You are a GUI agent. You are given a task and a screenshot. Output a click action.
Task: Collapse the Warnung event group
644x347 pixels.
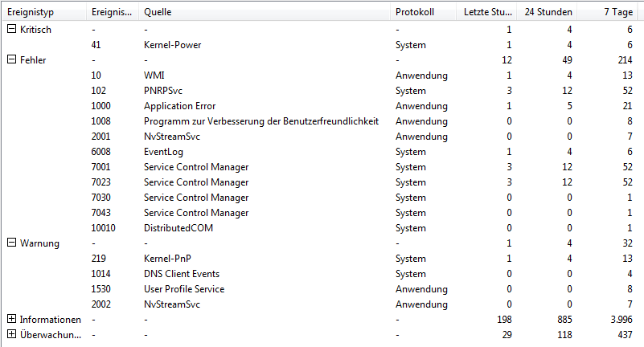click(x=11, y=243)
